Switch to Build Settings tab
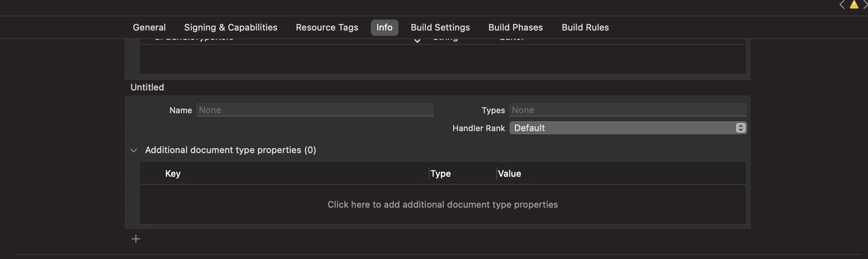The height and width of the screenshot is (259, 868). point(440,27)
